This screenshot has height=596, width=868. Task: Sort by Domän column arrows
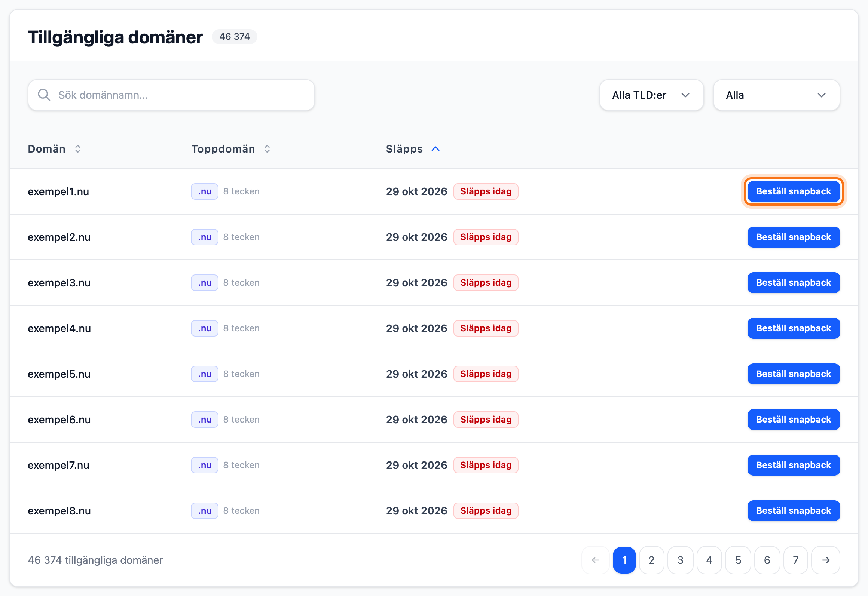coord(78,149)
